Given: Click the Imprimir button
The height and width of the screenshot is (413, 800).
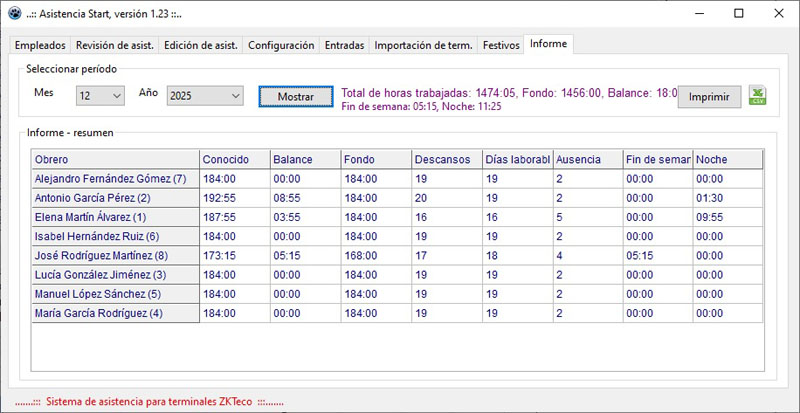Looking at the screenshot, I should pos(709,97).
